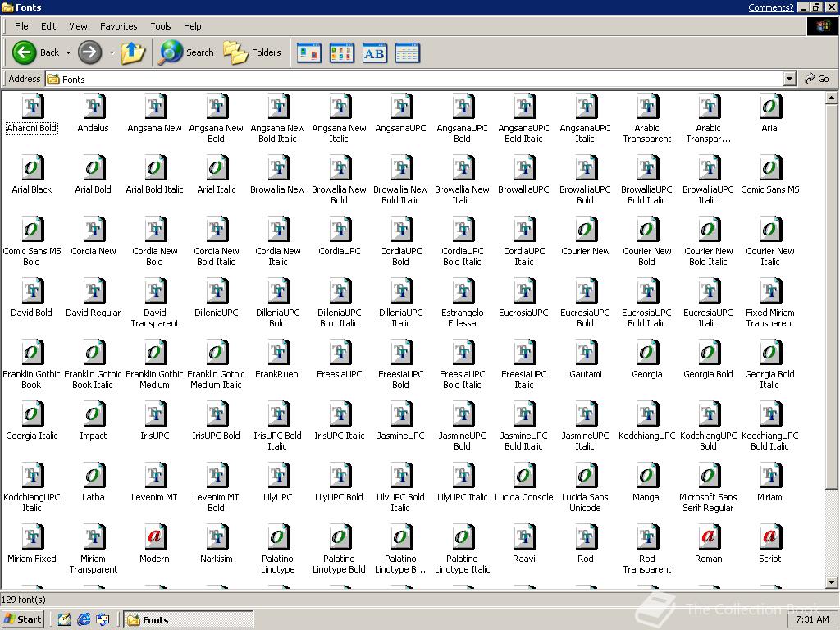
Task: Select the FrankRuehl font icon
Action: (278, 353)
